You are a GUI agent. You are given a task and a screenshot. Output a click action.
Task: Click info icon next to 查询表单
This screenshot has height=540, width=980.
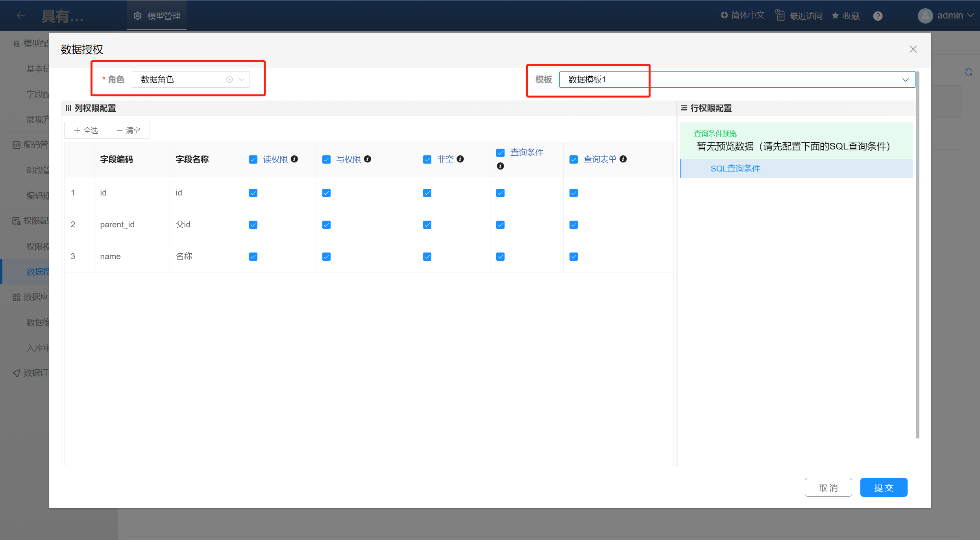[x=623, y=159]
